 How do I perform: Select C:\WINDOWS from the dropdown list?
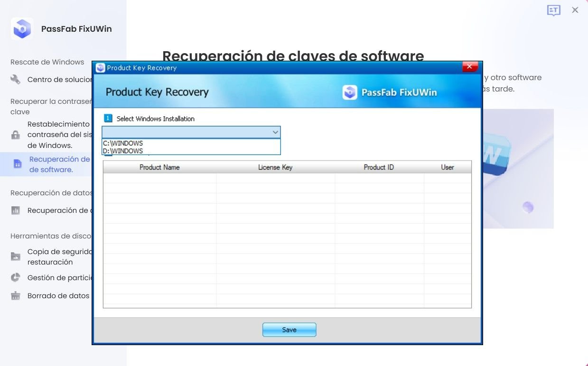122,143
